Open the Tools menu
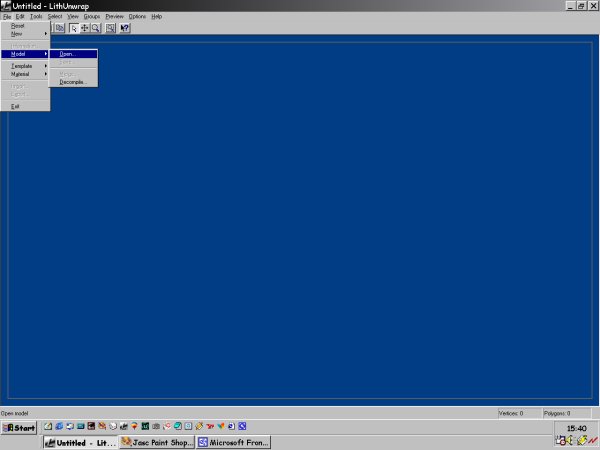Image resolution: width=600 pixels, height=450 pixels. [x=36, y=16]
